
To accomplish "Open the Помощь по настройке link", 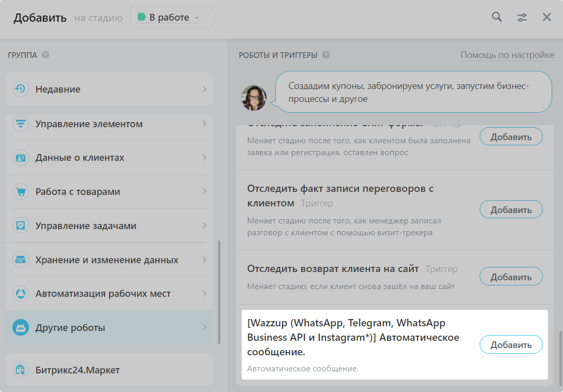I will tap(508, 55).
